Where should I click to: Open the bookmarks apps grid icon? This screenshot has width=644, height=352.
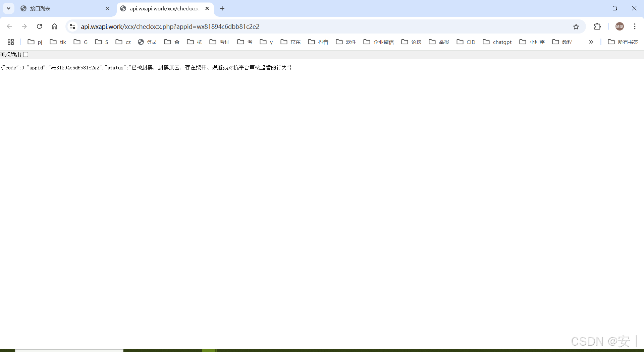point(10,42)
